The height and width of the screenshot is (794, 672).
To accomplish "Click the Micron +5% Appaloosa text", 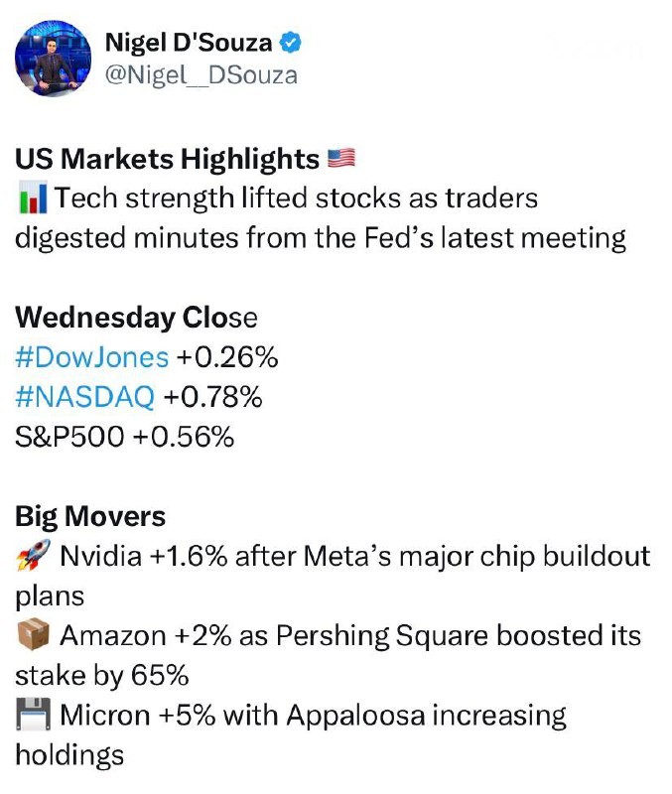I will click(313, 715).
